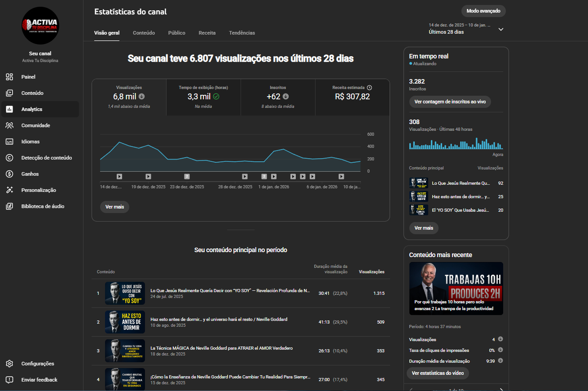Switch to the Tendências tab
The image size is (588, 391).
[242, 33]
